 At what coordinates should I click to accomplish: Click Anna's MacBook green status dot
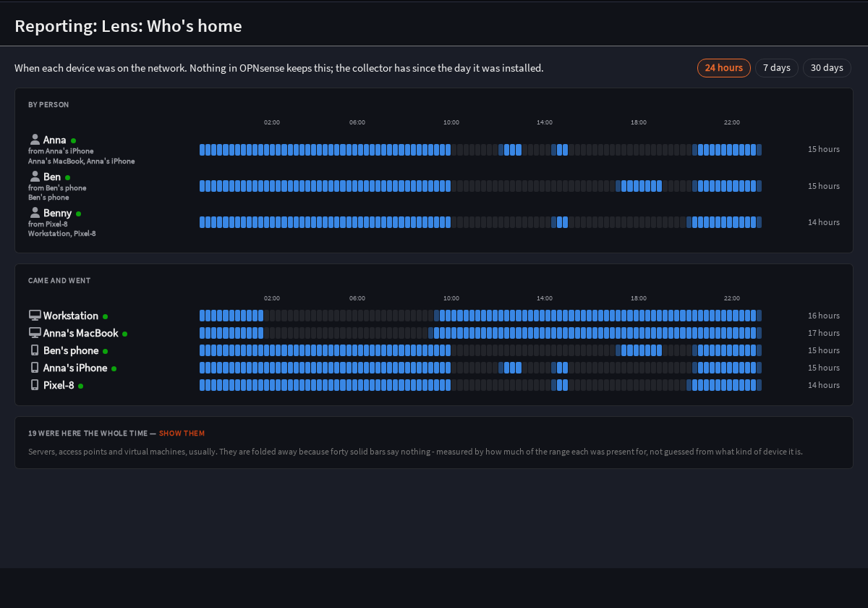coord(125,334)
